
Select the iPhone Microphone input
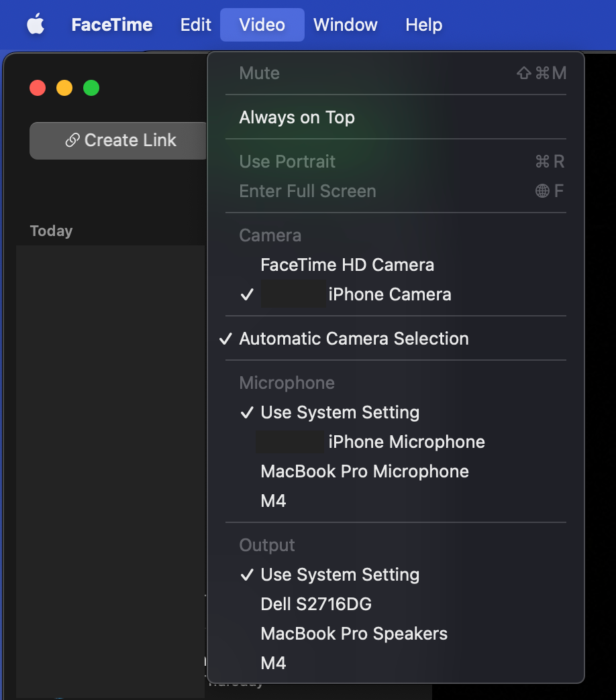tap(396, 441)
